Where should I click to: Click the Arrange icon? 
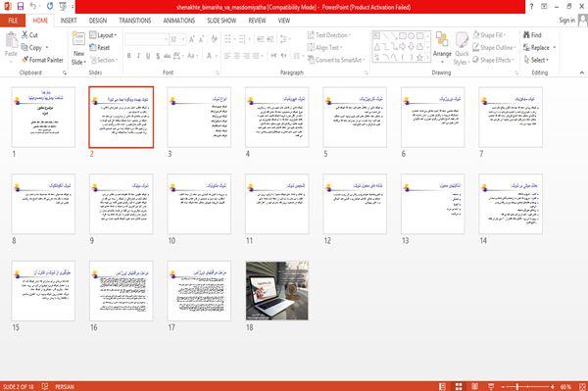pos(442,40)
